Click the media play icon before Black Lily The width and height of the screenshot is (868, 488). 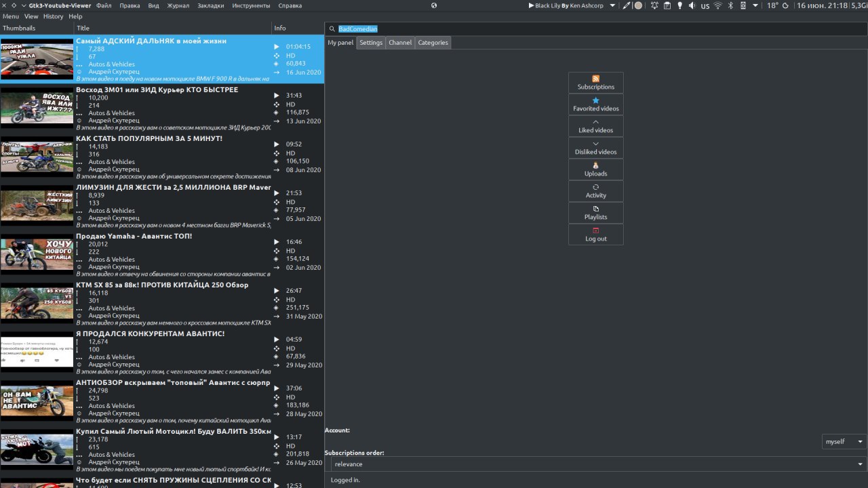531,5
